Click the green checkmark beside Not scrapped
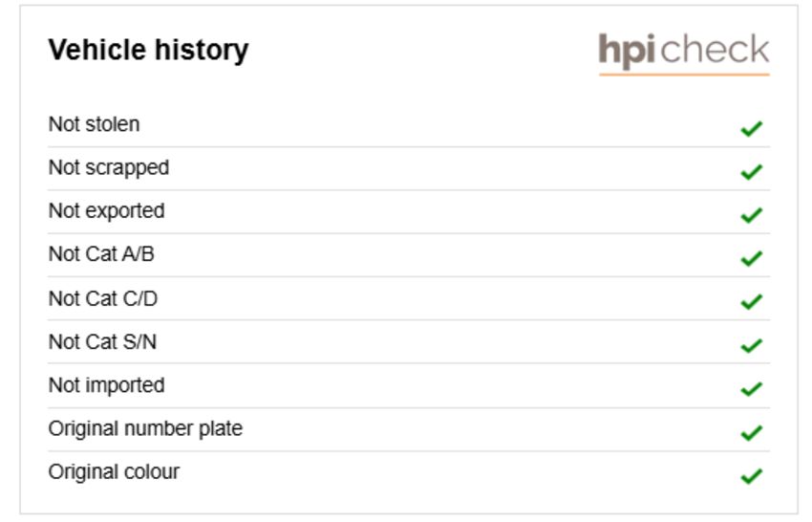812x522 pixels. tap(752, 172)
